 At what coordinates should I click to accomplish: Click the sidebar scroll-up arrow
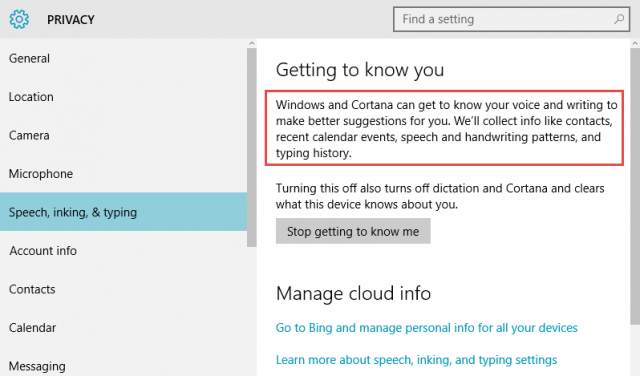[251, 43]
